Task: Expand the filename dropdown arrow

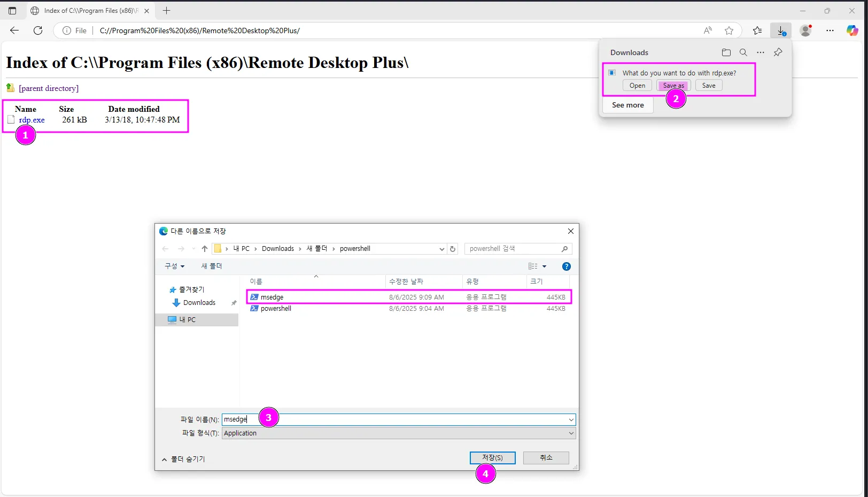Action: [x=571, y=419]
